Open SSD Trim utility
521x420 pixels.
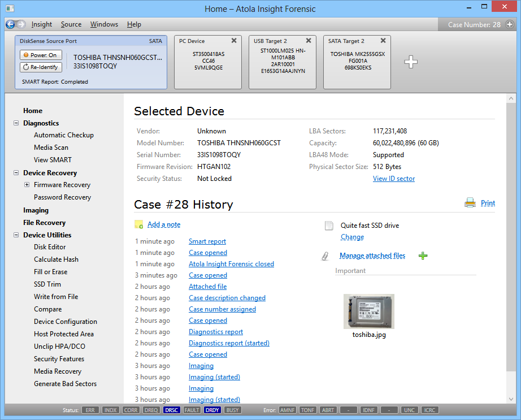tap(47, 284)
